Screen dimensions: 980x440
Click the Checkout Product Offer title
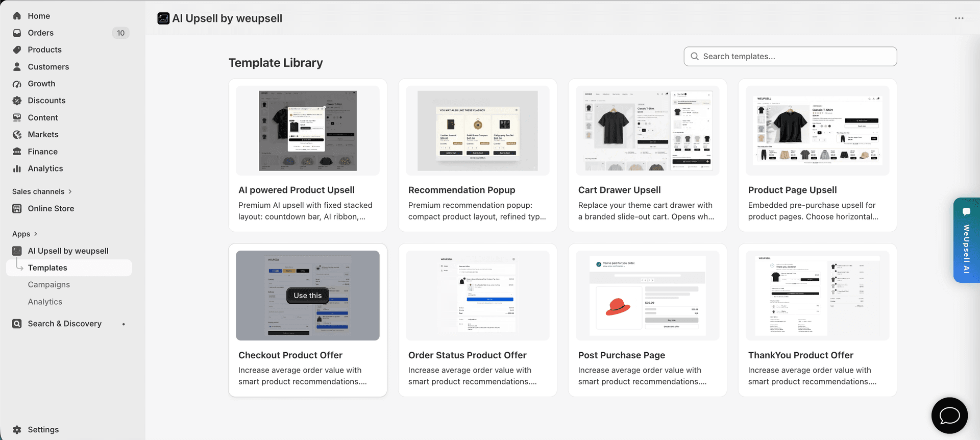pos(290,355)
